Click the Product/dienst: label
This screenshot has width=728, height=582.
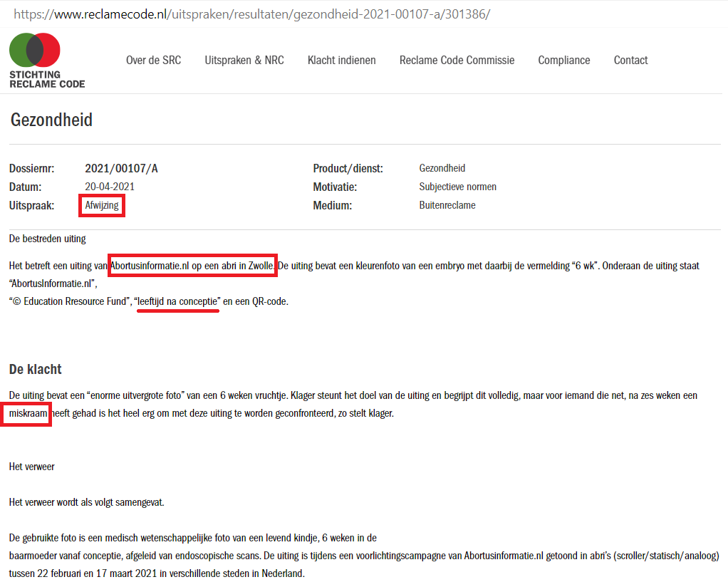[348, 168]
